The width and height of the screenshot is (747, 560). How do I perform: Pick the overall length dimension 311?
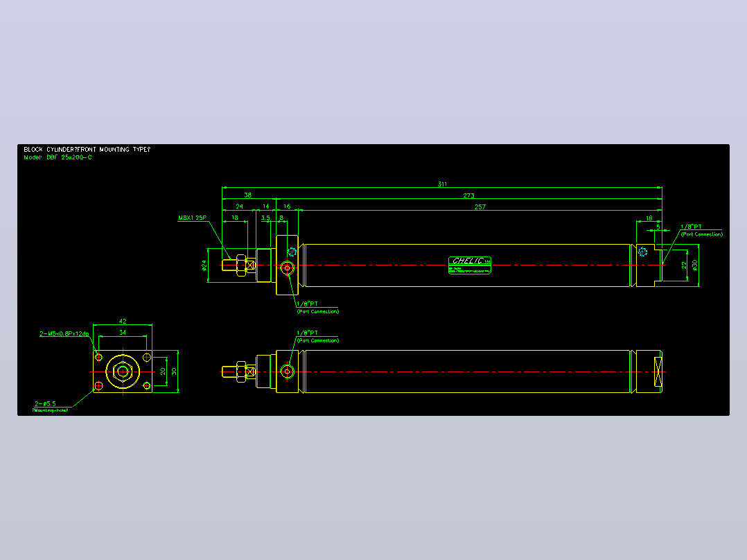pos(442,184)
